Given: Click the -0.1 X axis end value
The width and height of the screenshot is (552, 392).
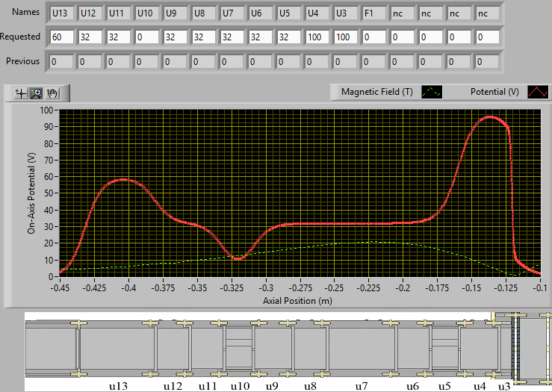Looking at the screenshot, I should click(540, 288).
